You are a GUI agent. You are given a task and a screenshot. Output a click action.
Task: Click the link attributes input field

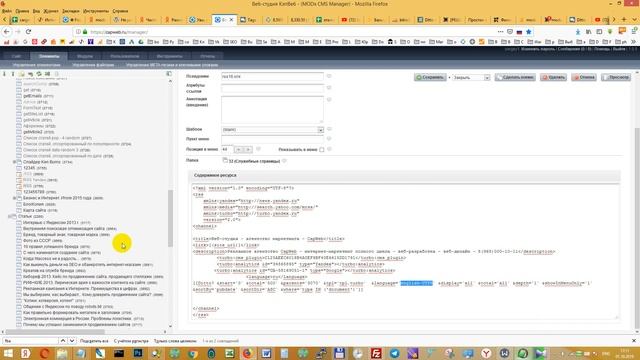[x=272, y=88]
